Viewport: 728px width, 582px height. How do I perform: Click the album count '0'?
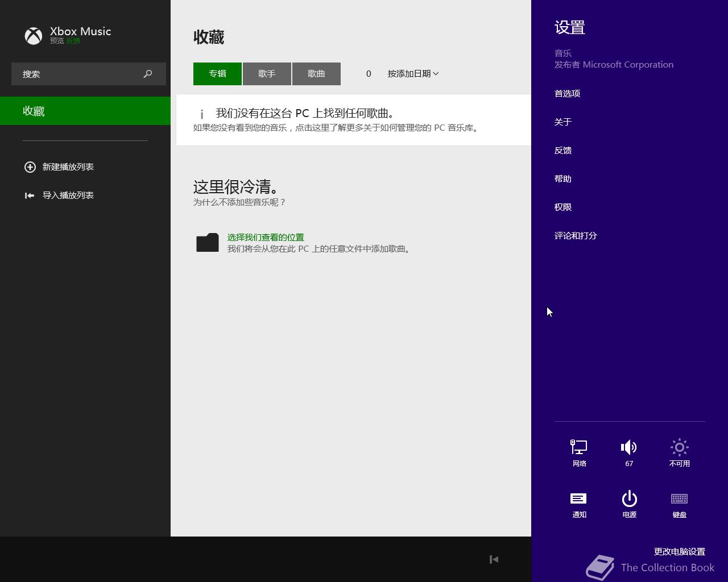tap(369, 74)
